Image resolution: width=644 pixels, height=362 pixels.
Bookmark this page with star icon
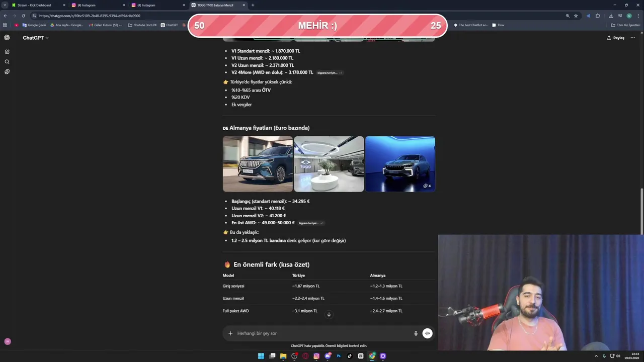pyautogui.click(x=576, y=16)
